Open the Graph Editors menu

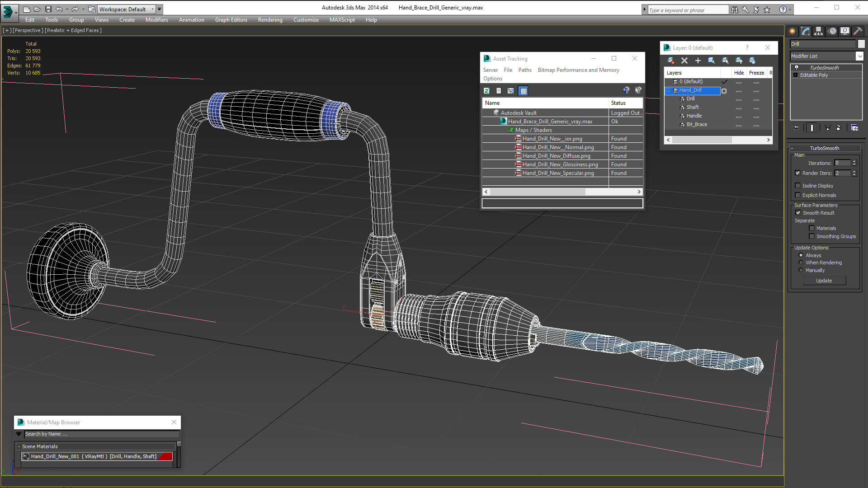click(x=231, y=20)
